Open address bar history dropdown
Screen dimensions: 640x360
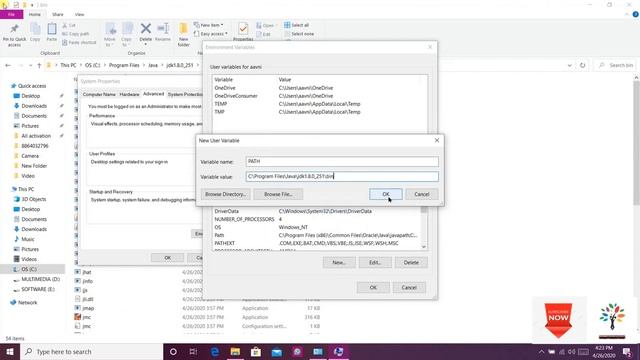tap(569, 65)
